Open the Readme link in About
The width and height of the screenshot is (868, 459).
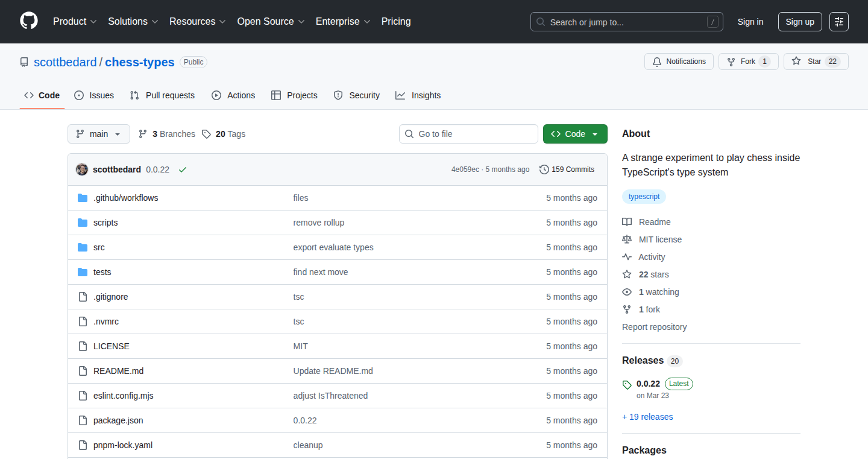pyautogui.click(x=647, y=222)
